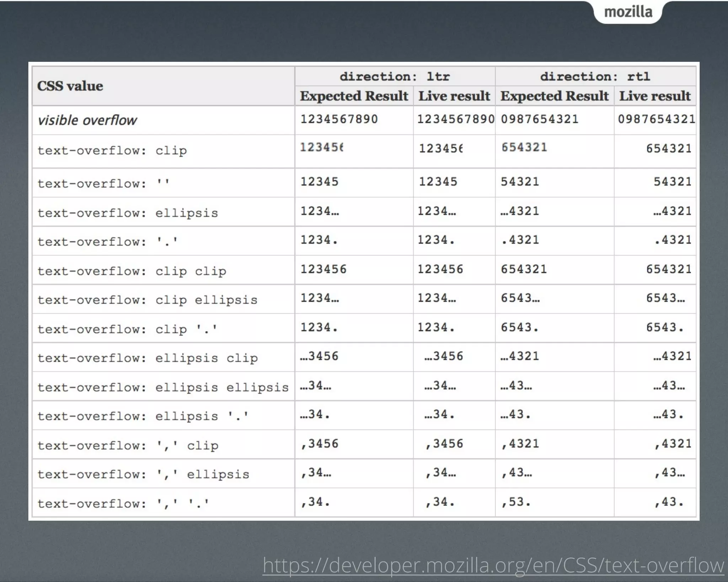The height and width of the screenshot is (582, 728).
Task: Click the ,53. rtl expected result cell
Action: (516, 502)
